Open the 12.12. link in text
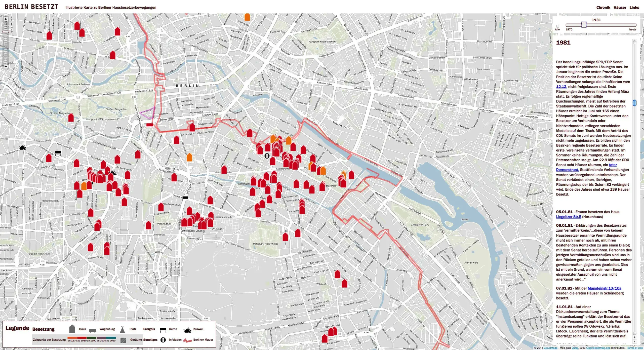Screen dimensions: 644x350 [x=561, y=87]
